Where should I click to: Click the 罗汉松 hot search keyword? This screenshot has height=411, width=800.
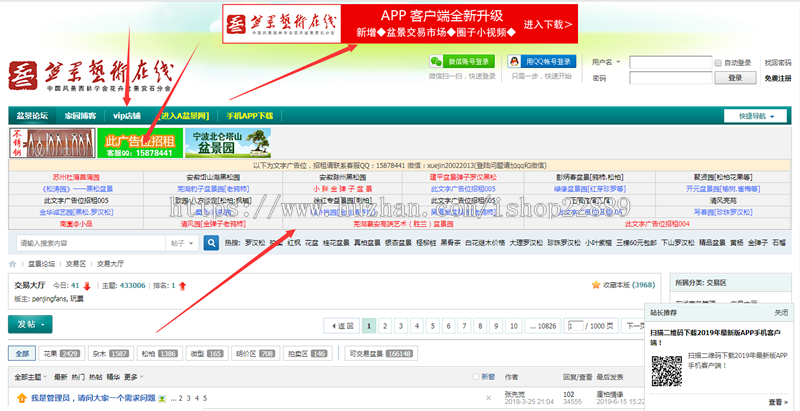(x=255, y=243)
